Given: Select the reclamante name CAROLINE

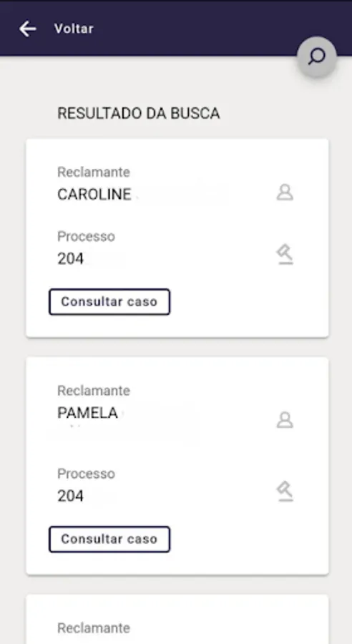Looking at the screenshot, I should (x=94, y=194).
